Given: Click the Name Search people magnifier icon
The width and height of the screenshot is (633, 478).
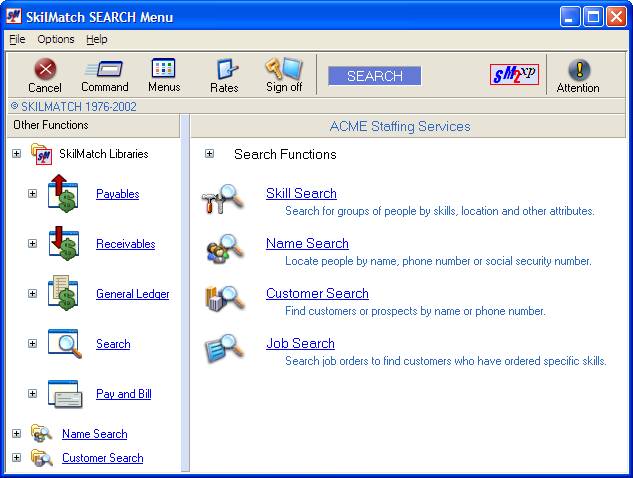Looking at the screenshot, I should click(225, 248).
